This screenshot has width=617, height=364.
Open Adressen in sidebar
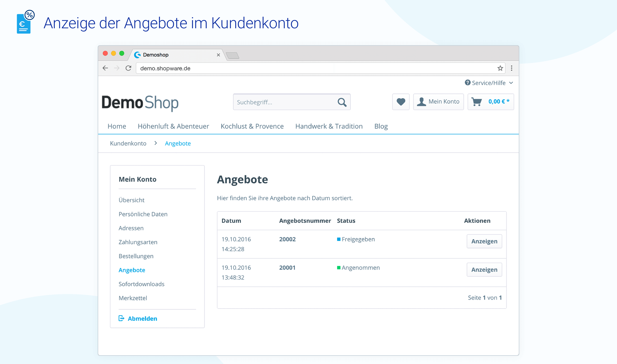pyautogui.click(x=131, y=228)
